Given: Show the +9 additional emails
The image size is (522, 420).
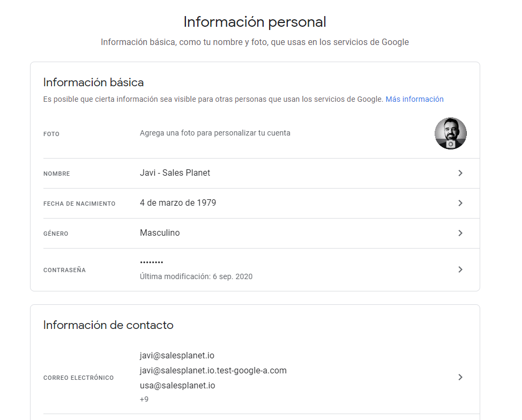Looking at the screenshot, I should coord(144,399).
